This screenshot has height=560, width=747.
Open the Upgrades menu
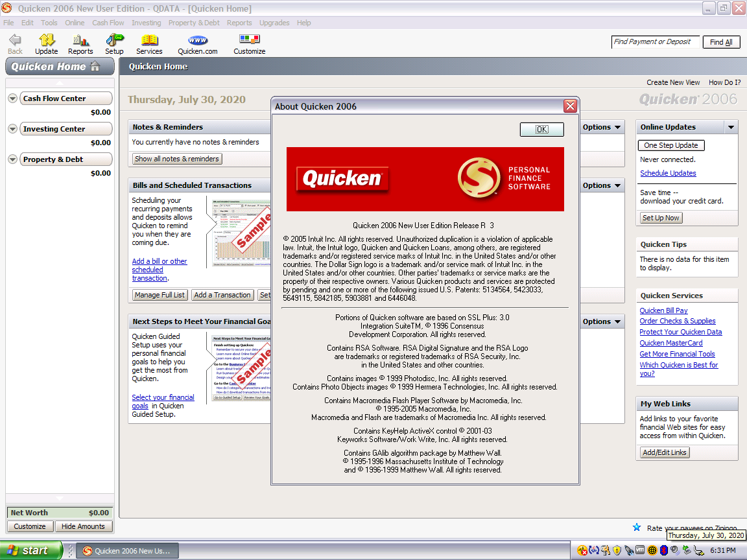274,23
